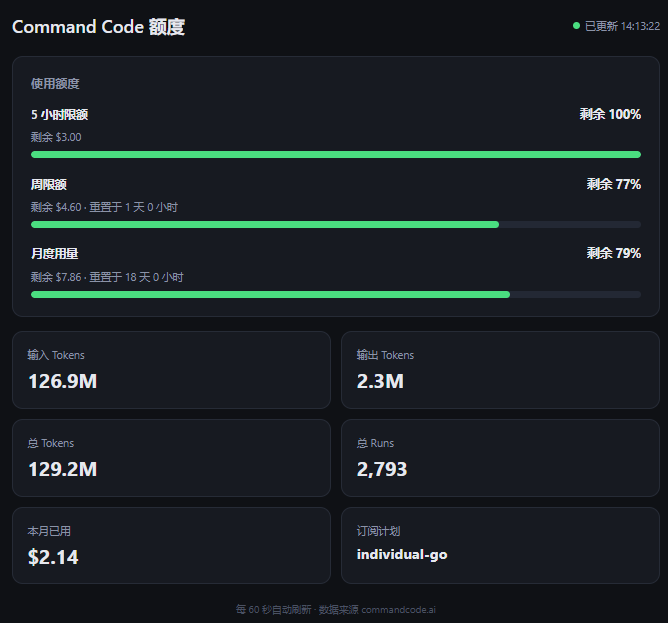Click the 剩余 77% label
This screenshot has height=623, width=668.
(x=613, y=184)
